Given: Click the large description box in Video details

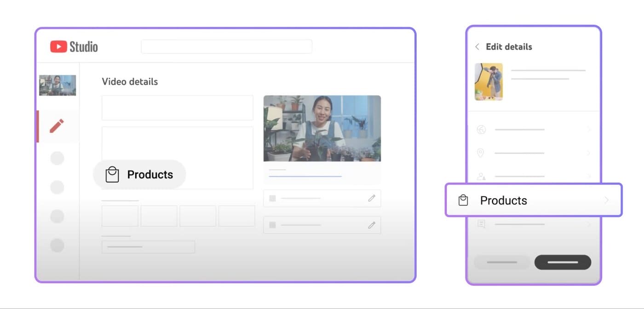Looking at the screenshot, I should point(177,158).
